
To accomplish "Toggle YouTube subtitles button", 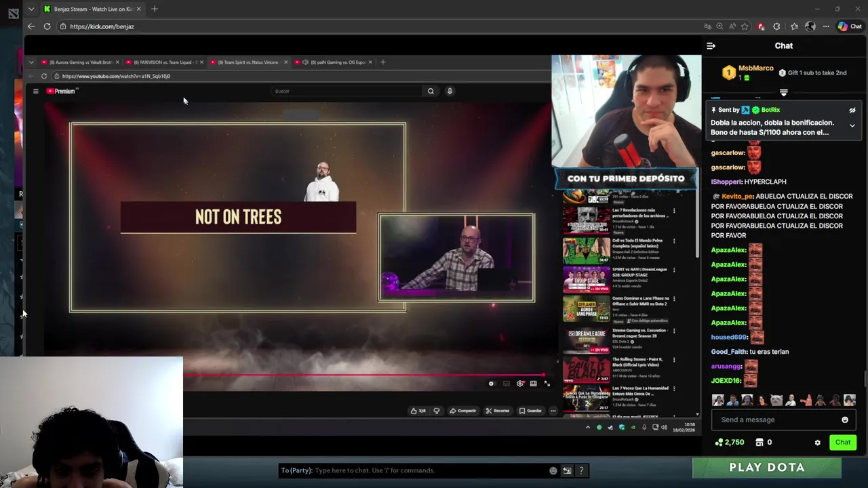I will (506, 384).
